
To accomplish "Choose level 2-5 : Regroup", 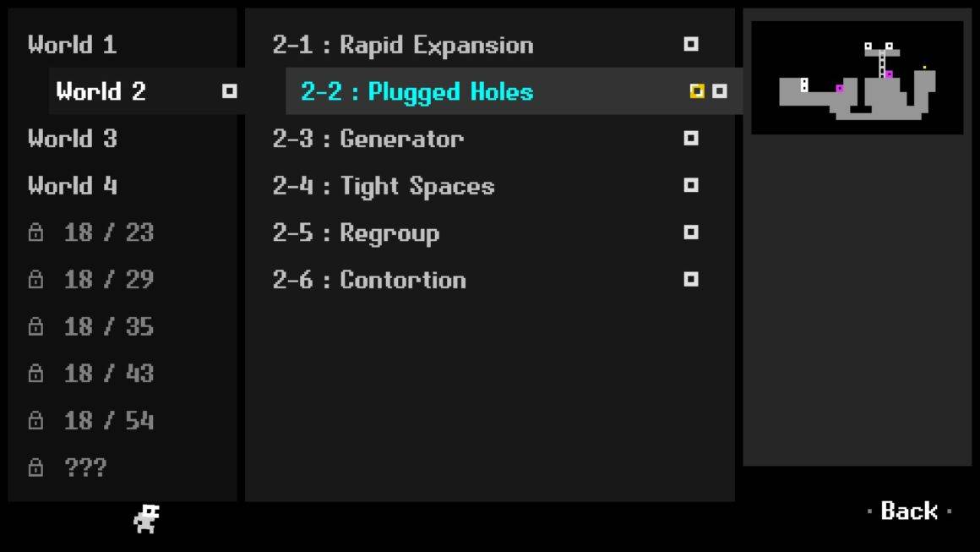I will pyautogui.click(x=357, y=233).
